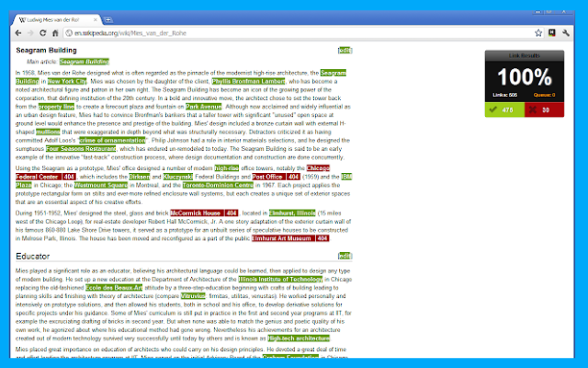Screen dimensions: 588x368
Task: Open the crime of ornamentation link
Action: point(112,141)
